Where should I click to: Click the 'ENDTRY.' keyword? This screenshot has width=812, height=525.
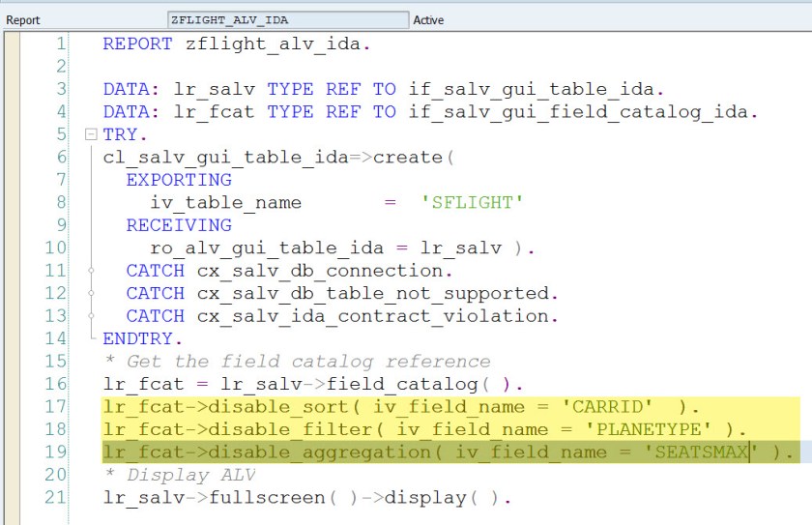pos(142,338)
